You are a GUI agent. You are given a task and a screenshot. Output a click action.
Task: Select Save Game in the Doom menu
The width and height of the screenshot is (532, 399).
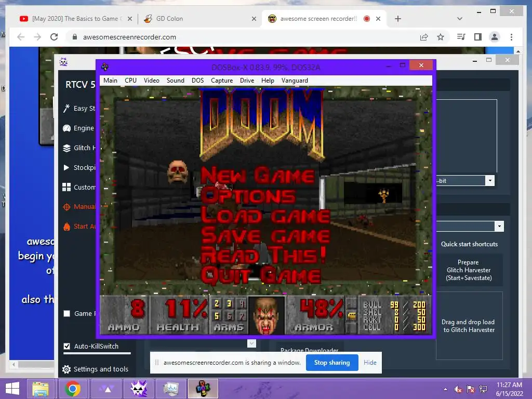coord(265,236)
